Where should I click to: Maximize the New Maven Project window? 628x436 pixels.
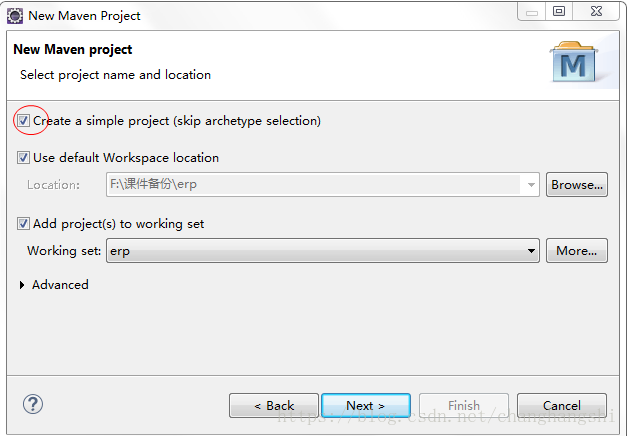559,11
